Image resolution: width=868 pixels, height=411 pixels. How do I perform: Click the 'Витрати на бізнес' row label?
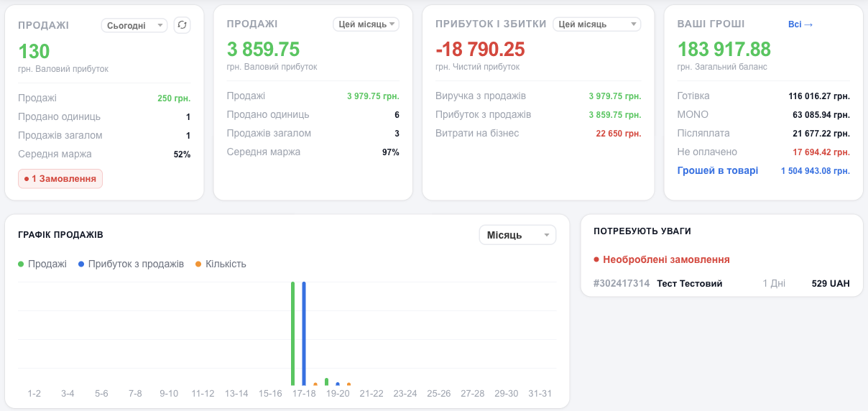pos(477,133)
